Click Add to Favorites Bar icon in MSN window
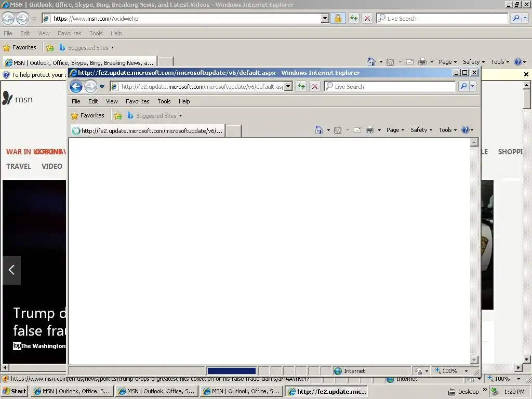The width and height of the screenshot is (532, 399). click(50, 47)
